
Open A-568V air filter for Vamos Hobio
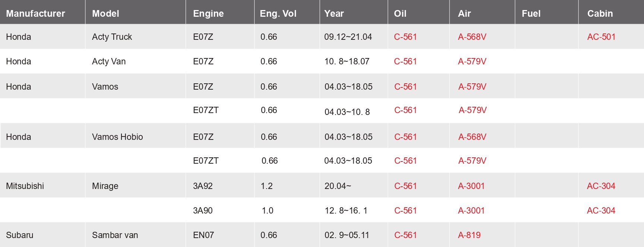(x=472, y=137)
